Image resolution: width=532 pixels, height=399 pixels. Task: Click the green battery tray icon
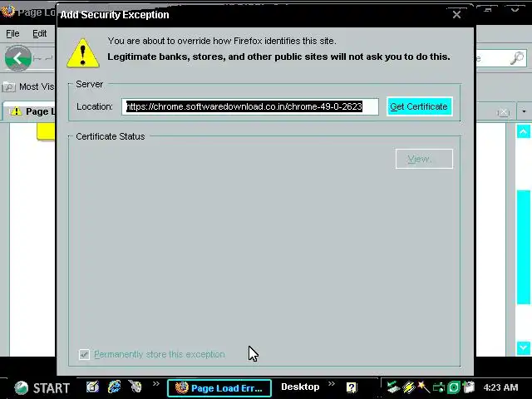pyautogui.click(x=439, y=387)
